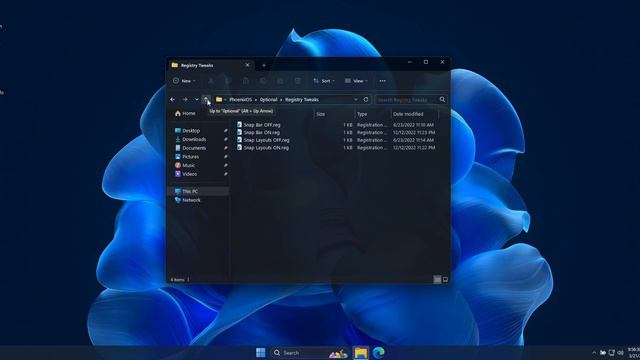Click the volume icon in system tray
The height and width of the screenshot is (360, 640).
(x=620, y=353)
